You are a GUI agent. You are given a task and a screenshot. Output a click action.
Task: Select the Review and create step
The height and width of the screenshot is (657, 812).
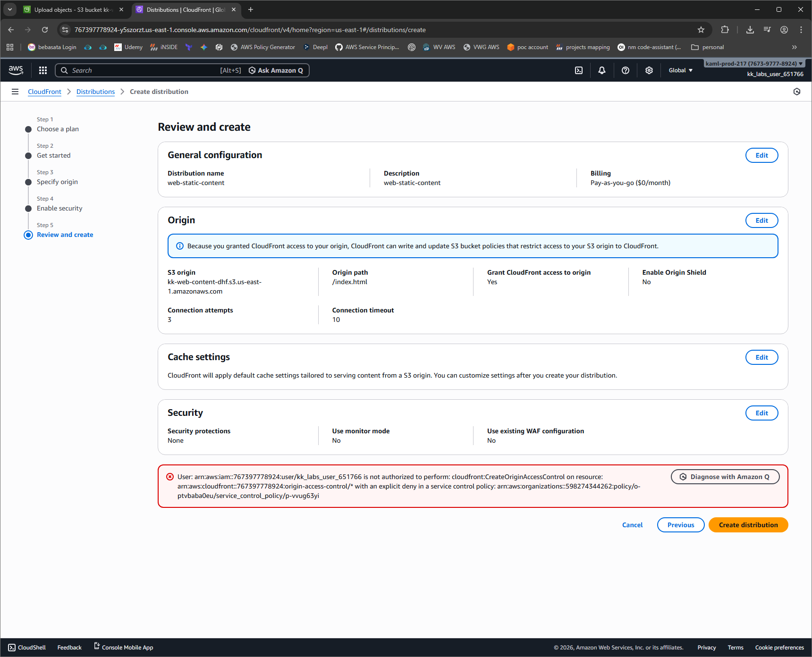[65, 235]
